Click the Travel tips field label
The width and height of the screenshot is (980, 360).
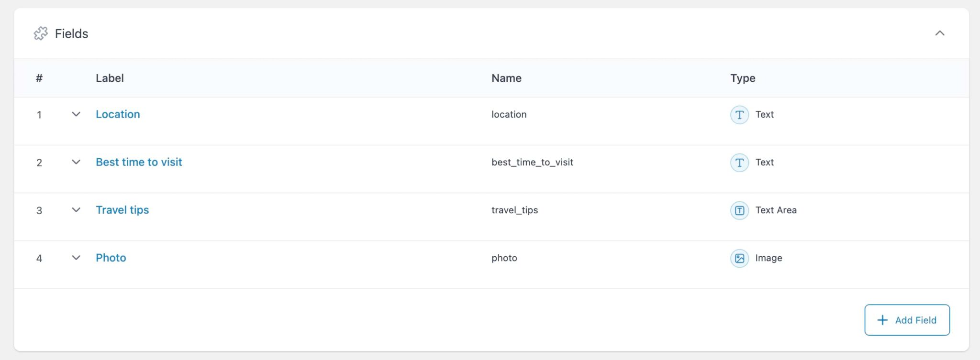point(122,210)
